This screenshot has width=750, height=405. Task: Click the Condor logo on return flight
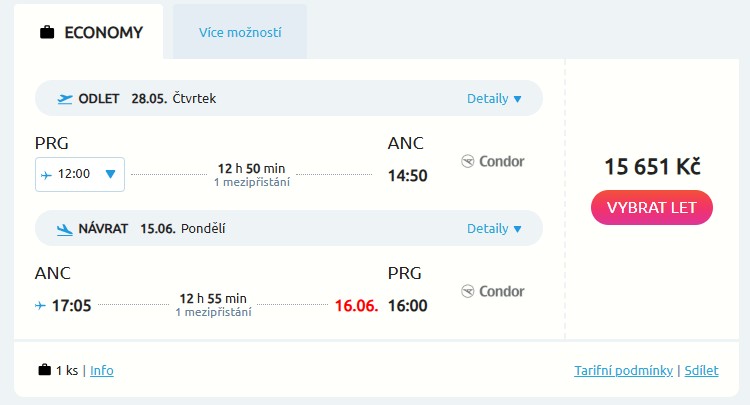click(493, 291)
